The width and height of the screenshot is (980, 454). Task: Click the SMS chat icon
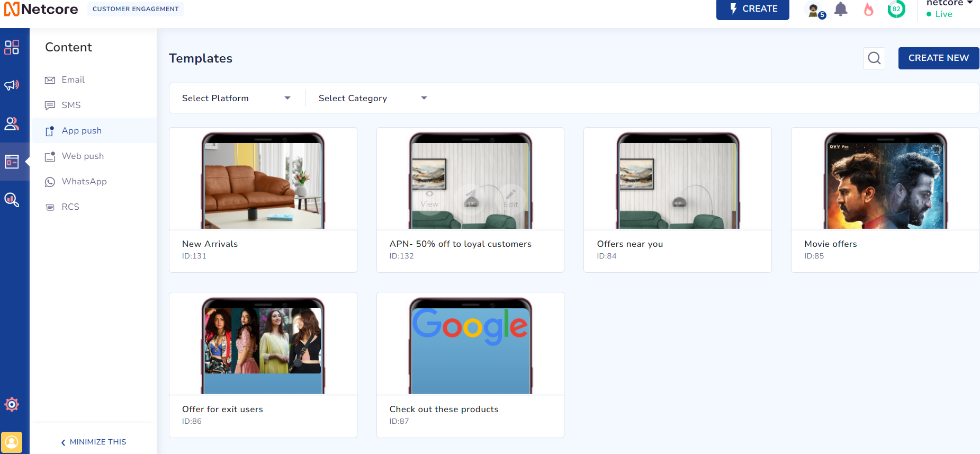[50, 105]
